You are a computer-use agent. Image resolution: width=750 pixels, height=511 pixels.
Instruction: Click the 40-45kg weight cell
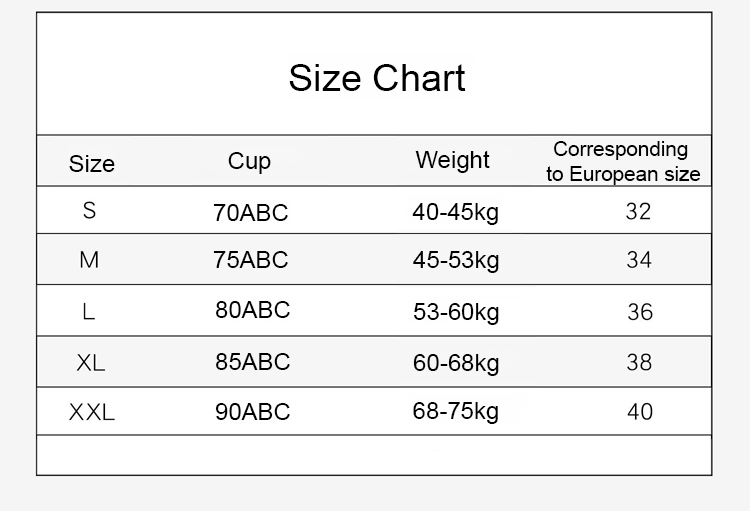click(456, 212)
